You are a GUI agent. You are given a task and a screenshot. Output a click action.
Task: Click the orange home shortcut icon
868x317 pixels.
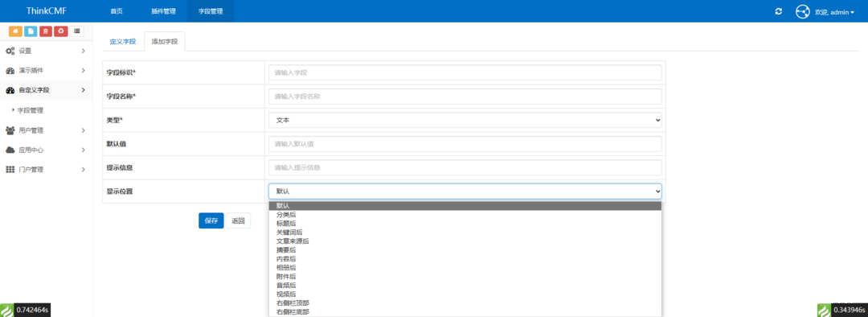15,31
